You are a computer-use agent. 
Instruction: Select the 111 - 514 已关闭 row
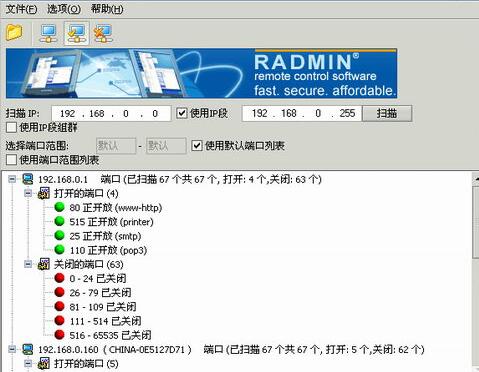[x=105, y=321]
